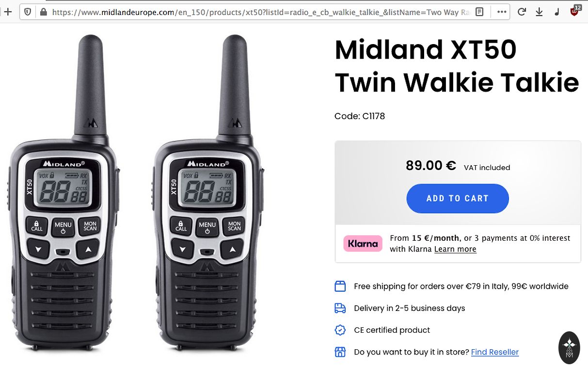The width and height of the screenshot is (588, 372).
Task: Click the delivery truck icon
Action: pos(340,308)
